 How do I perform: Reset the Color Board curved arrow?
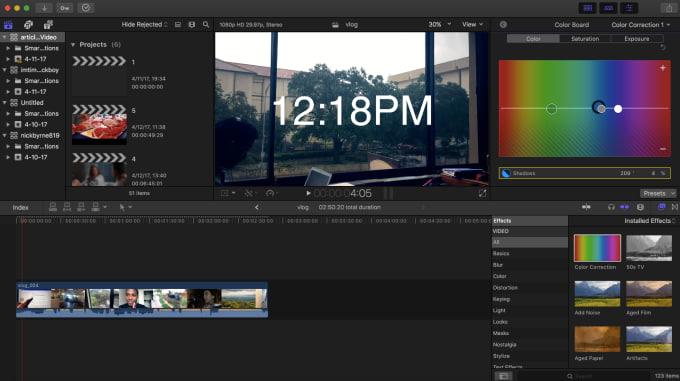(x=662, y=47)
